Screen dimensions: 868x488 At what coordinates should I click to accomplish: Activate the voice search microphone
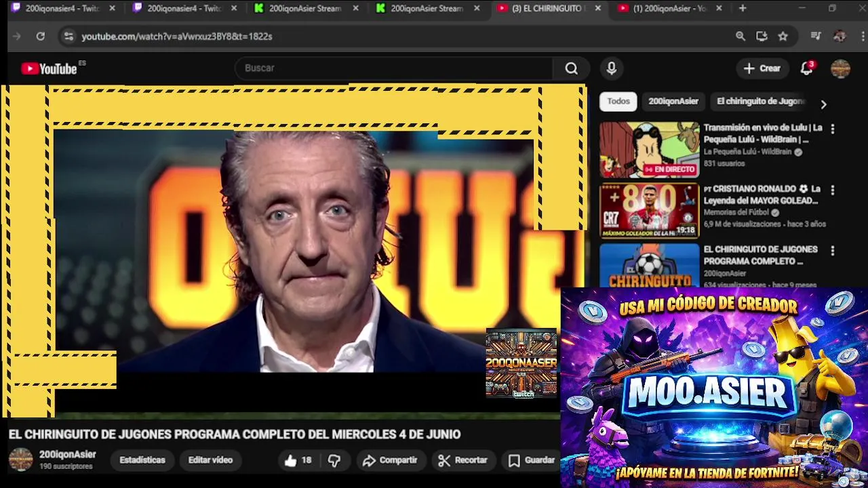[x=612, y=68]
